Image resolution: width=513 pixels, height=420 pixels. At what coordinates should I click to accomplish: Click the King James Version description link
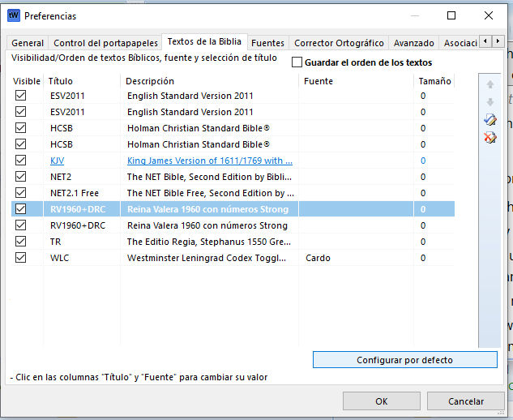tap(210, 161)
